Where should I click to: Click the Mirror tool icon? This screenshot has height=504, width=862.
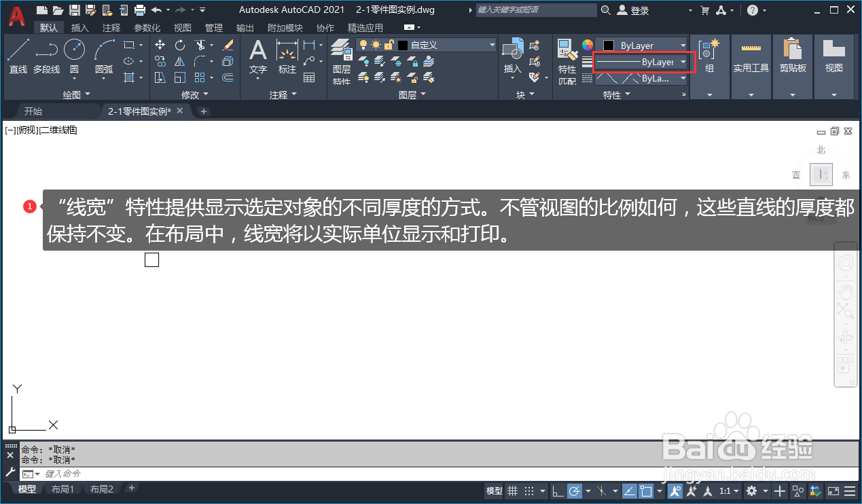click(x=180, y=61)
